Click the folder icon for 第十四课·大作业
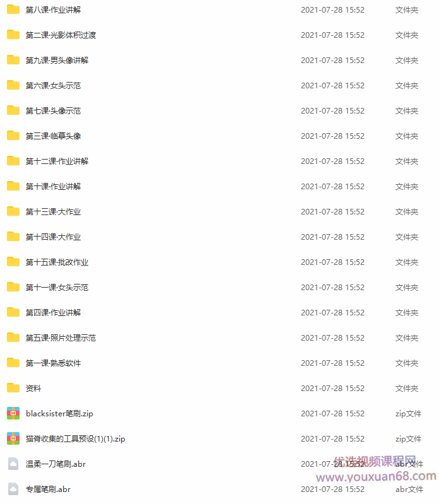The width and height of the screenshot is (439, 504). click(x=13, y=237)
